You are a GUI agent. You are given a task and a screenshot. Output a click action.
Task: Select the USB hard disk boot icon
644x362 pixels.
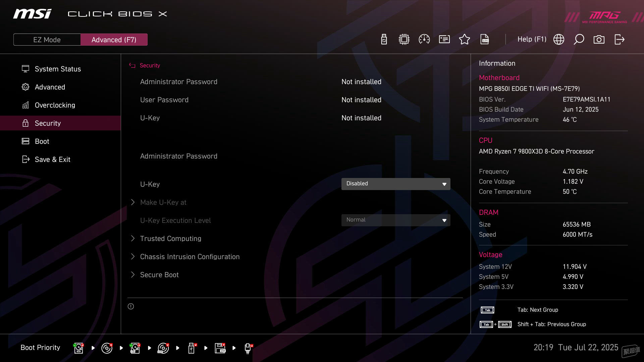click(135, 348)
